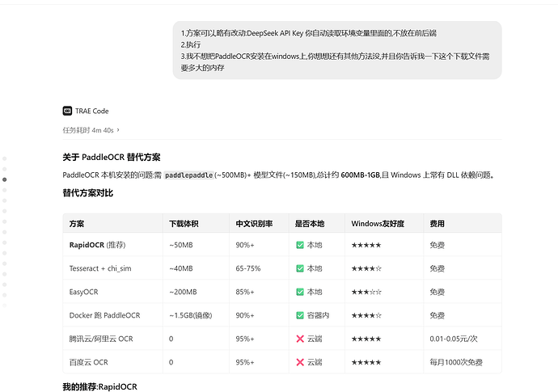Click the 下载体积 column header

click(184, 224)
